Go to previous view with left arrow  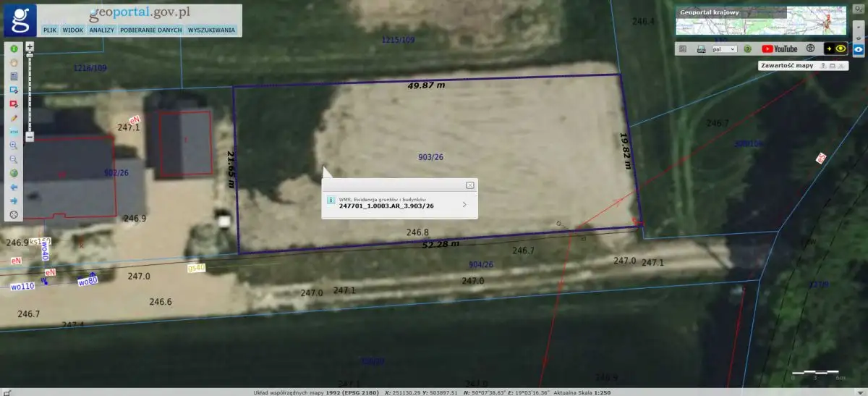[x=14, y=188]
